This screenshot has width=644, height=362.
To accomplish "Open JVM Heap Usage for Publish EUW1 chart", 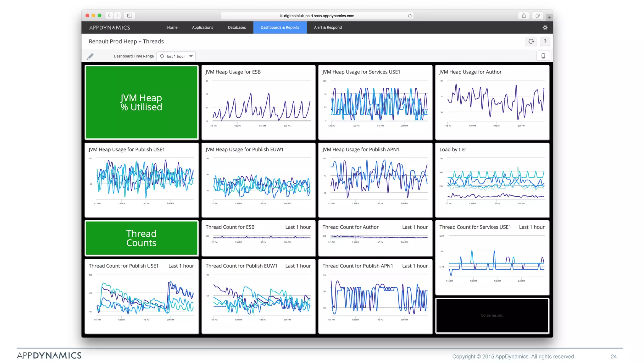I will point(258,180).
